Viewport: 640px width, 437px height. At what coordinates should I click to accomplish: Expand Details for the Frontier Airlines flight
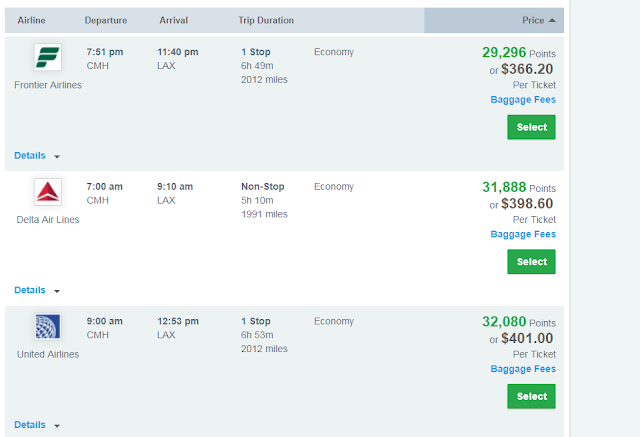coord(37,156)
